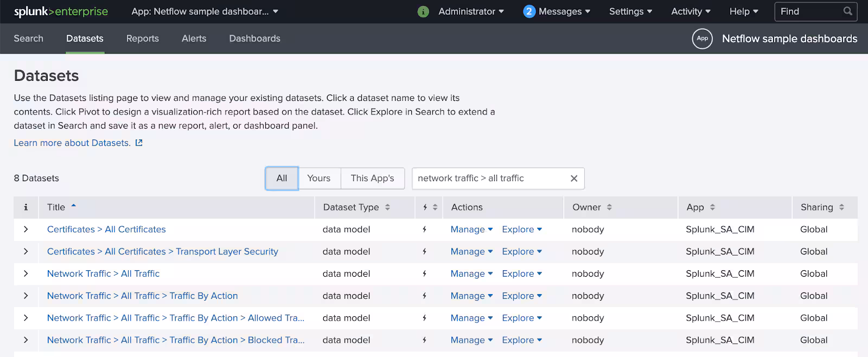Switch filter to Yours datasets

tap(318, 178)
